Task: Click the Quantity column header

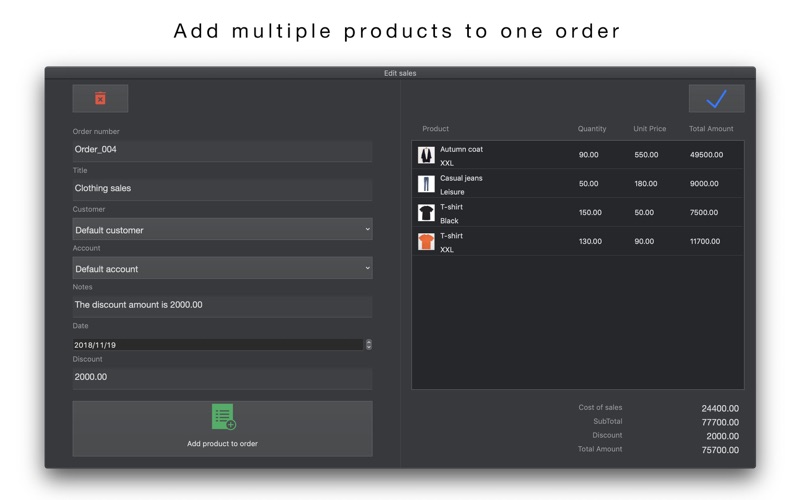Action: click(592, 129)
